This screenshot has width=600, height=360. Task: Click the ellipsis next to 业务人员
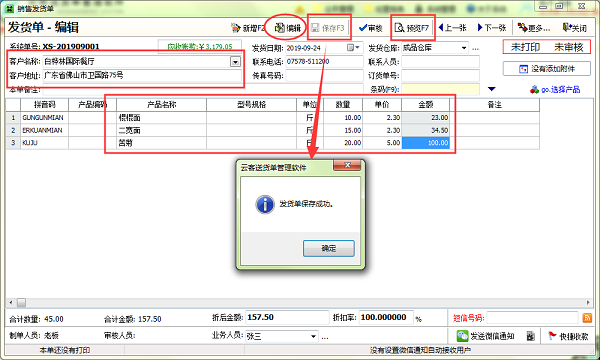(x=325, y=337)
